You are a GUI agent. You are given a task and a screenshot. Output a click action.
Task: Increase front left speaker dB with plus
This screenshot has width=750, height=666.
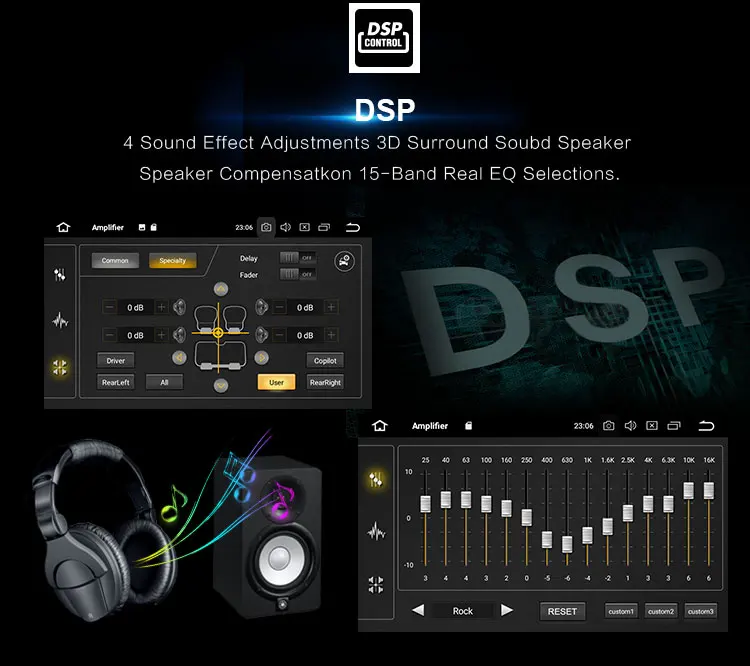[162, 307]
